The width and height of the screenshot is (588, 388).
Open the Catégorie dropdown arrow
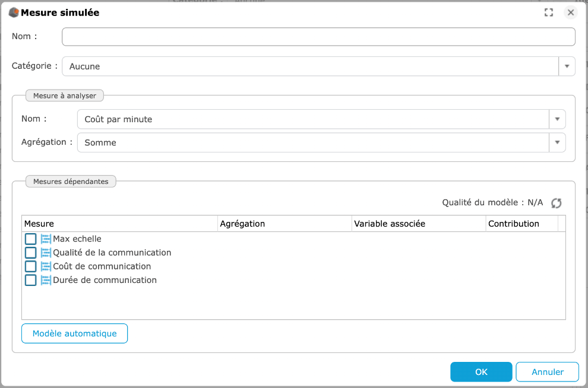coord(567,66)
